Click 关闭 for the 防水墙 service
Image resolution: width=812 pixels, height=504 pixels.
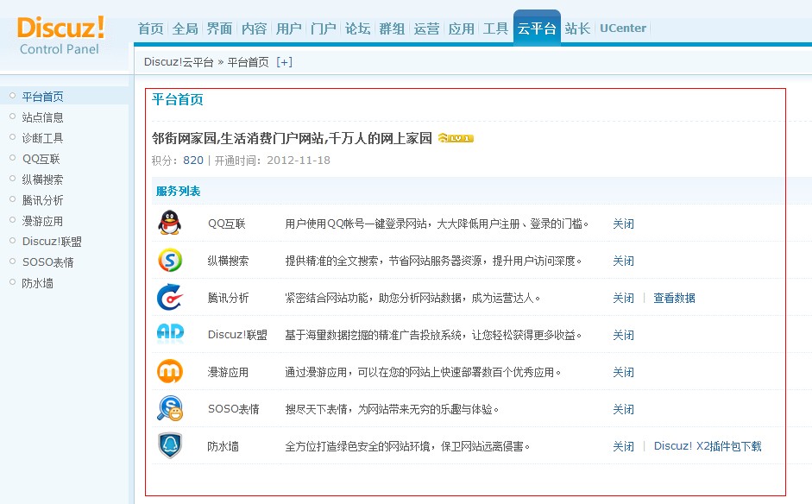(624, 446)
